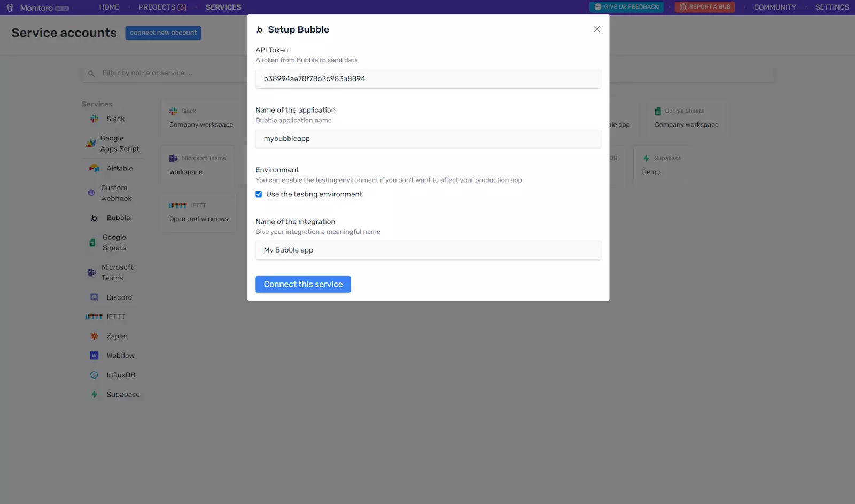Select the IFTTT icon in services list
The width and height of the screenshot is (855, 504).
[94, 317]
